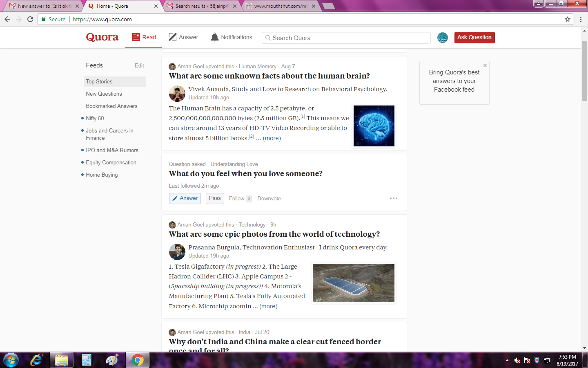Open Notifications bell
588x368 pixels.
(x=232, y=37)
